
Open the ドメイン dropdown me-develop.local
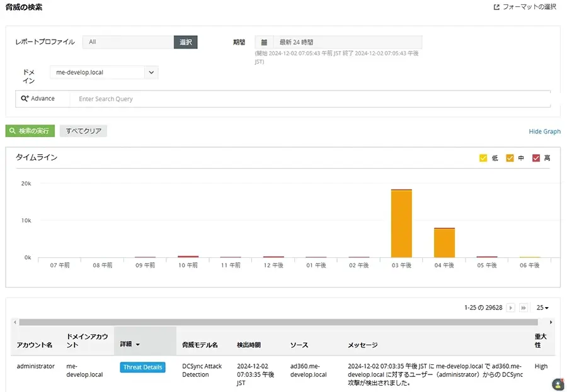coord(104,72)
